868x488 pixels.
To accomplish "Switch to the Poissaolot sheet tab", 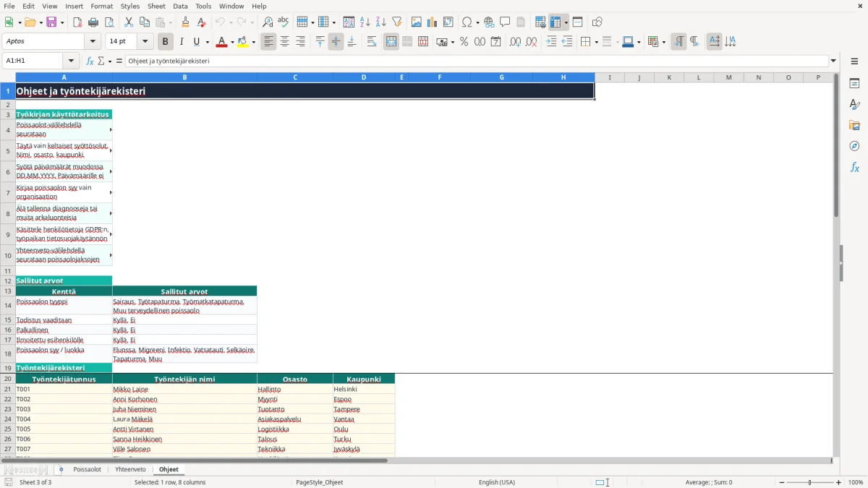I will coord(88,469).
